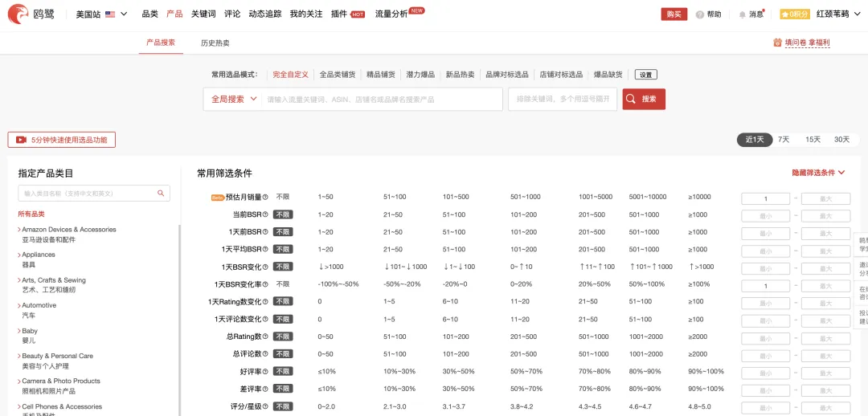Click the search magnifier in category box
868x416 pixels.
(x=161, y=193)
